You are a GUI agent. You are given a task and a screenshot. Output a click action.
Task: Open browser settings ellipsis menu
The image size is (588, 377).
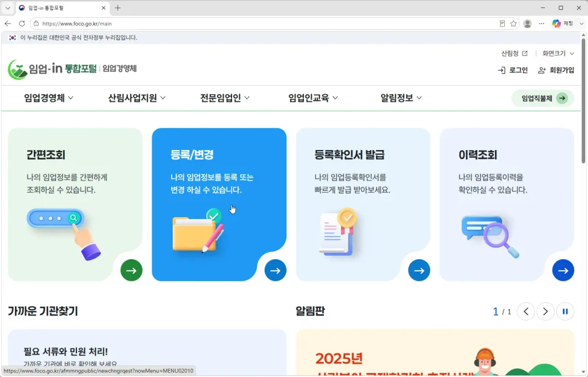tap(541, 24)
